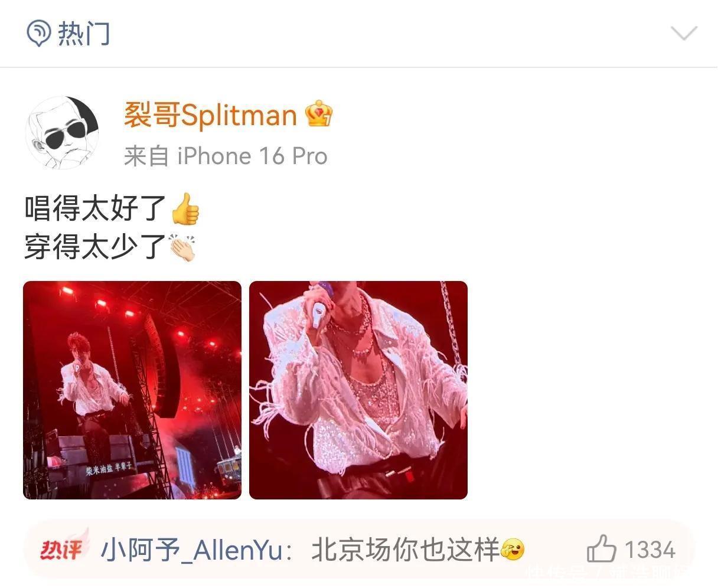Open 裂哥Splitman username profile link
The image size is (718, 588).
coord(210,115)
